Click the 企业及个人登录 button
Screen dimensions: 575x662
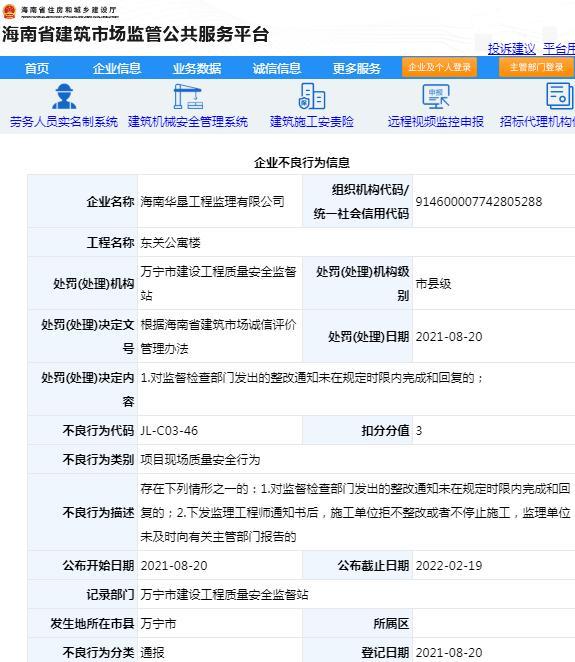(x=439, y=67)
